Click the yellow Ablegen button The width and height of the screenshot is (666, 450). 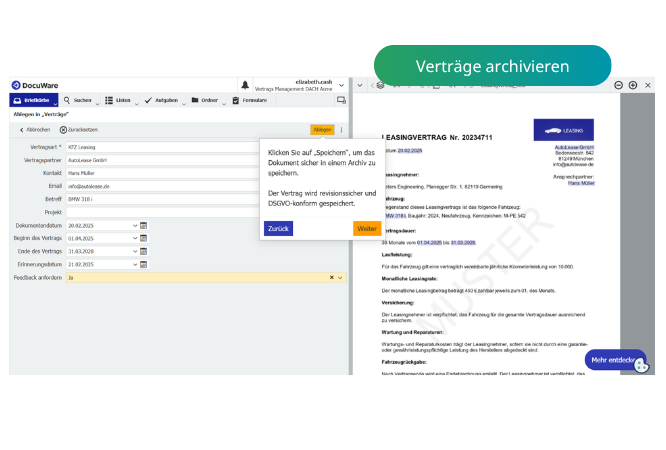322,130
